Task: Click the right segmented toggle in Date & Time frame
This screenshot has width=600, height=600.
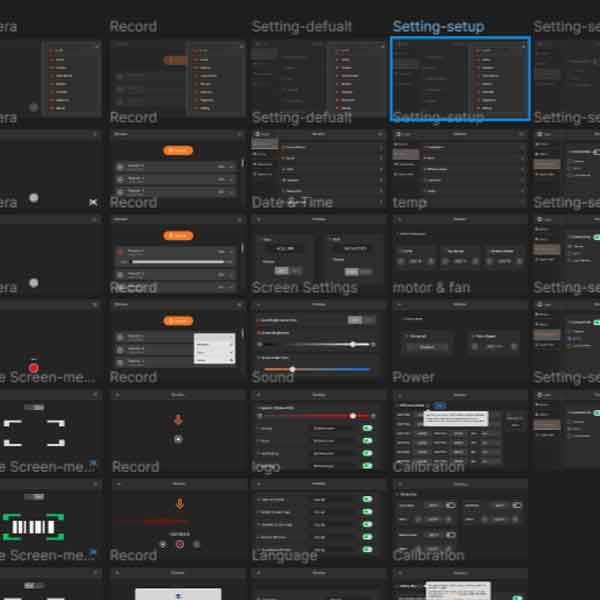Action: pyautogui.click(x=358, y=272)
